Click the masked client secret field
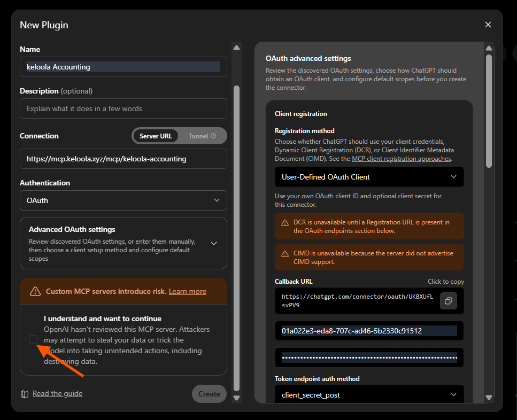Image resolution: width=517 pixels, height=420 pixels. point(369,357)
